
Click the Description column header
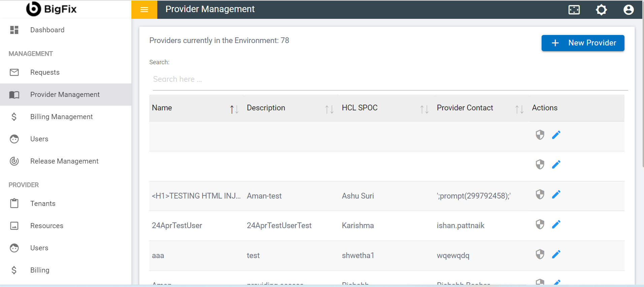tap(292, 108)
